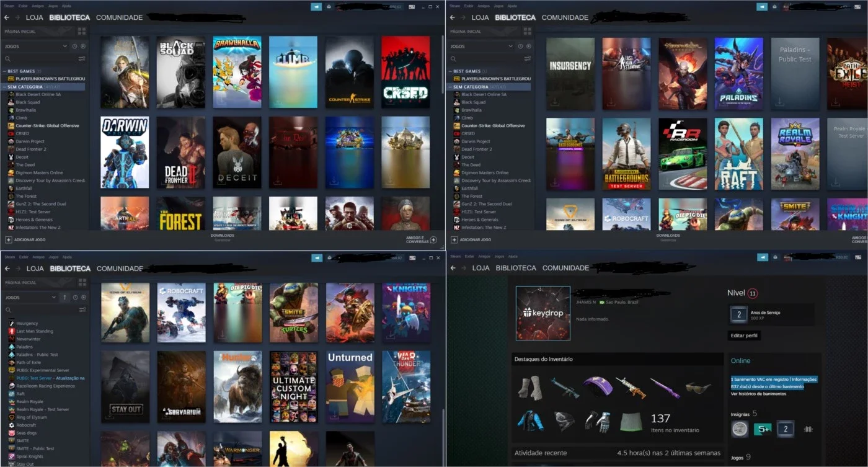
Task: Open JOGOS dropdown next to the up-arrow icon
Action: coord(31,298)
